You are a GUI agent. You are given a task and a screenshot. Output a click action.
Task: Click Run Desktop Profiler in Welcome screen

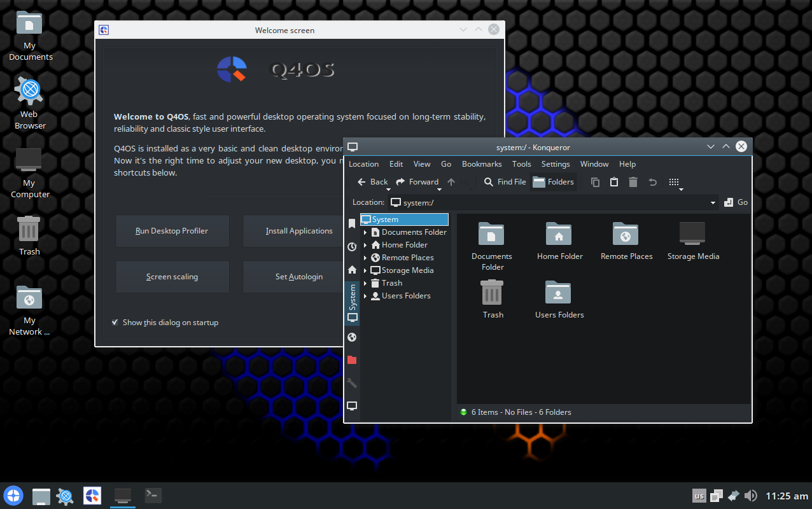(x=172, y=231)
